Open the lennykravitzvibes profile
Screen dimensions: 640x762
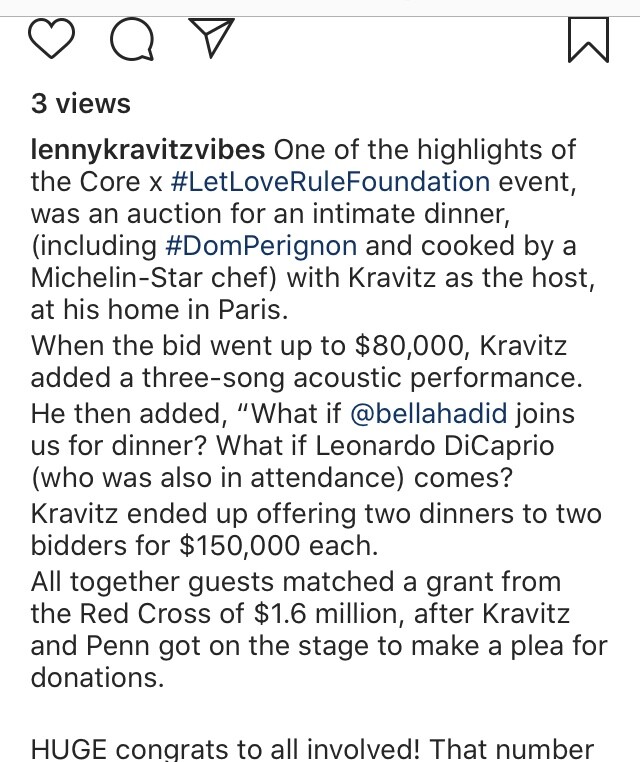click(x=148, y=150)
